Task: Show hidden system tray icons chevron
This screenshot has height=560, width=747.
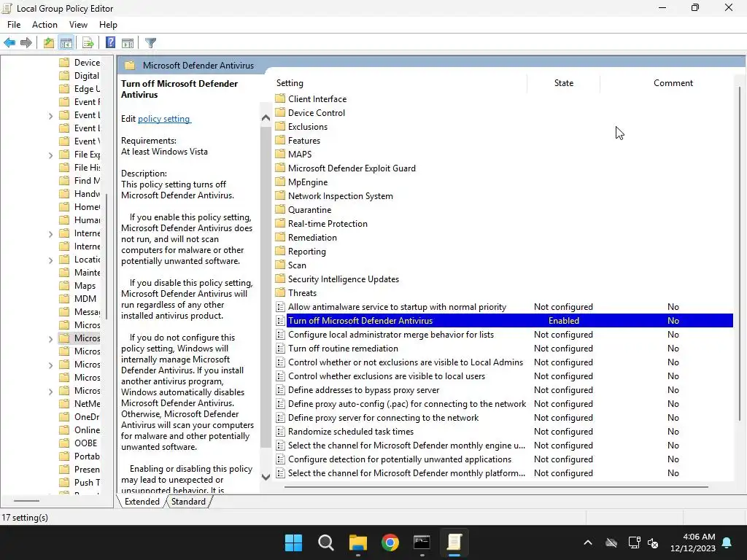Action: (x=588, y=542)
